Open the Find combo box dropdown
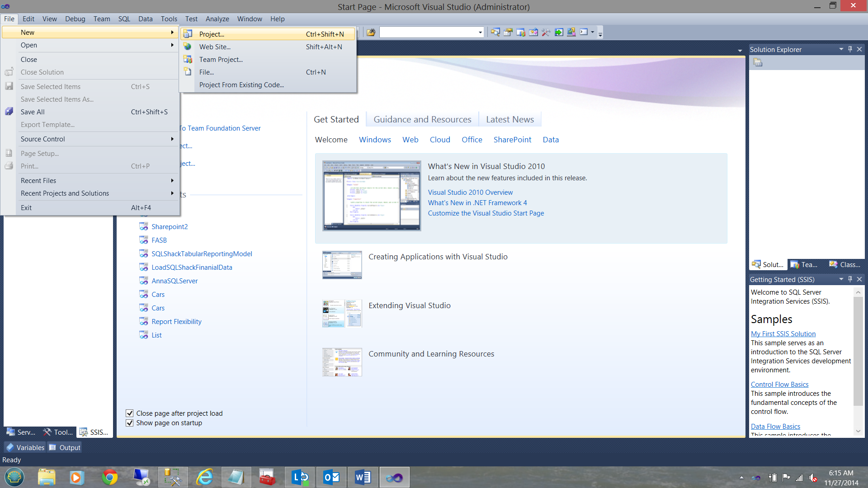The height and width of the screenshot is (488, 868). point(480,32)
